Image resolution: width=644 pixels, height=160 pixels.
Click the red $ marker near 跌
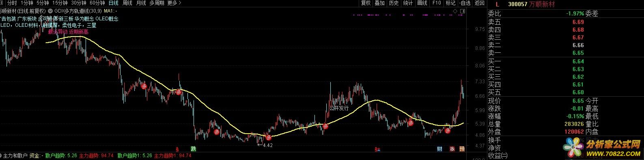pos(177,149)
